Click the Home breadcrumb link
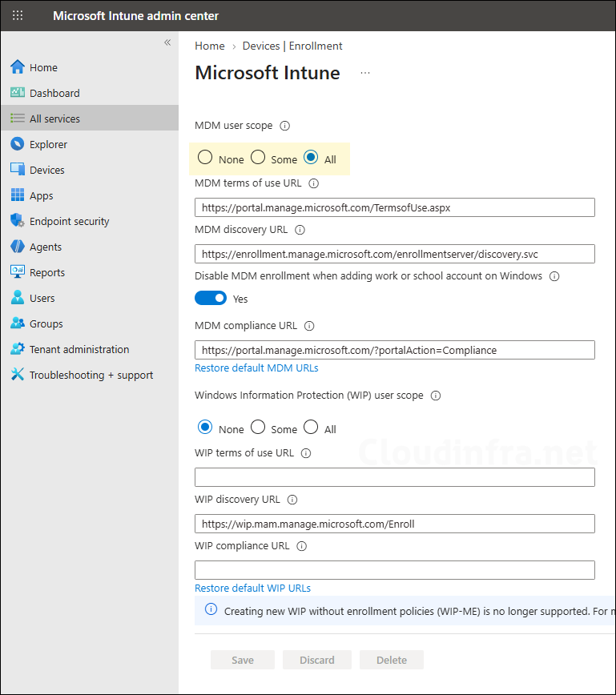Screen dimensions: 616x695 pyautogui.click(x=210, y=46)
